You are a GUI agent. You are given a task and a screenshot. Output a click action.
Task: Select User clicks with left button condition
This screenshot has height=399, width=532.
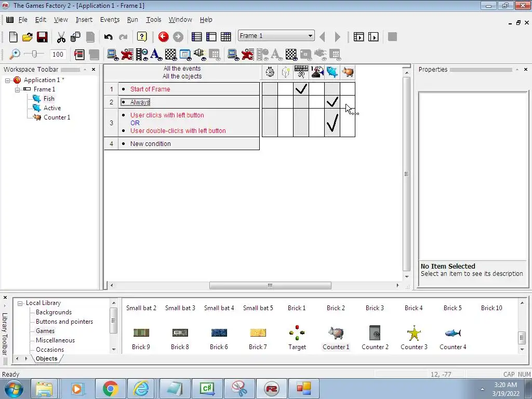coord(167,115)
